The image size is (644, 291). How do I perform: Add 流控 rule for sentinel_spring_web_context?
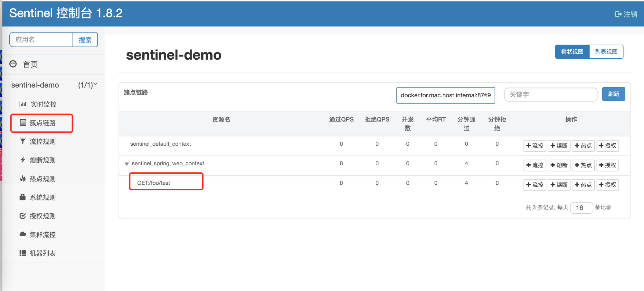[x=535, y=165]
